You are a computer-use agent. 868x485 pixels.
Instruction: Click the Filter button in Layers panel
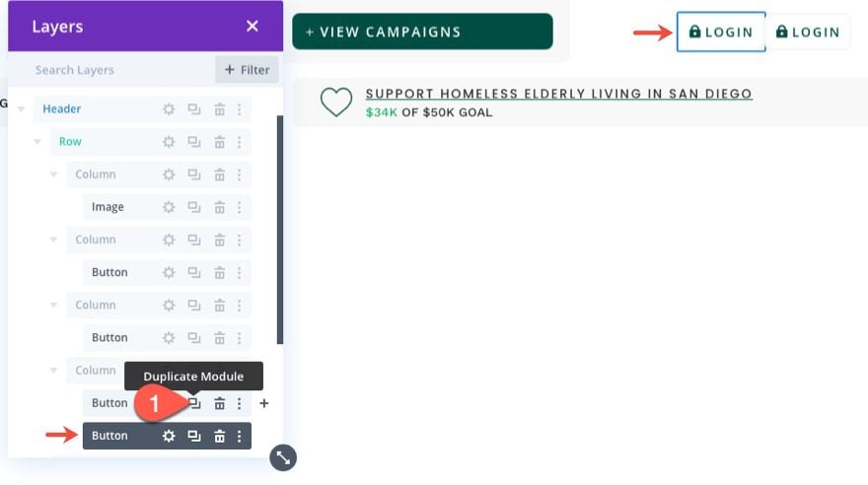[247, 70]
